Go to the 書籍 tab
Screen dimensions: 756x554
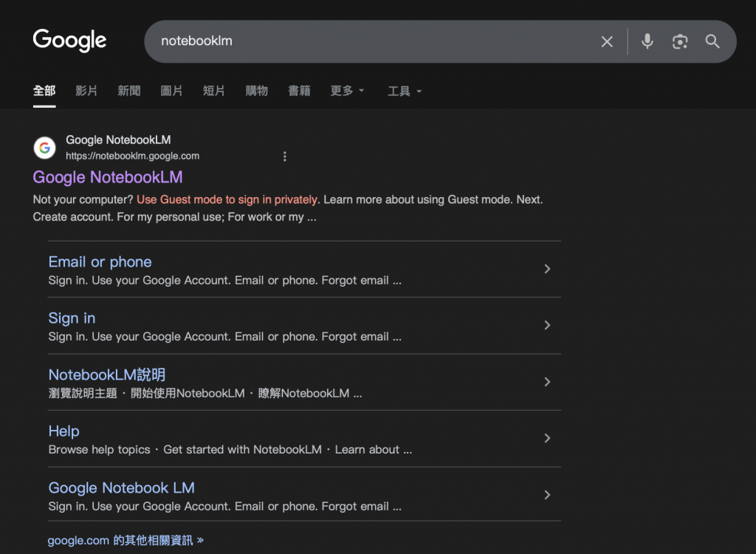pyautogui.click(x=299, y=91)
